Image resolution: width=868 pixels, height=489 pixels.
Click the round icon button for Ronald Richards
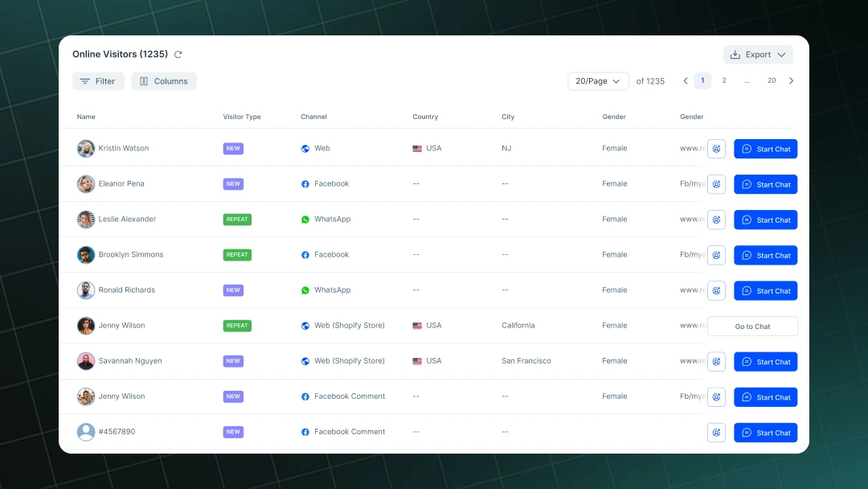pyautogui.click(x=716, y=290)
